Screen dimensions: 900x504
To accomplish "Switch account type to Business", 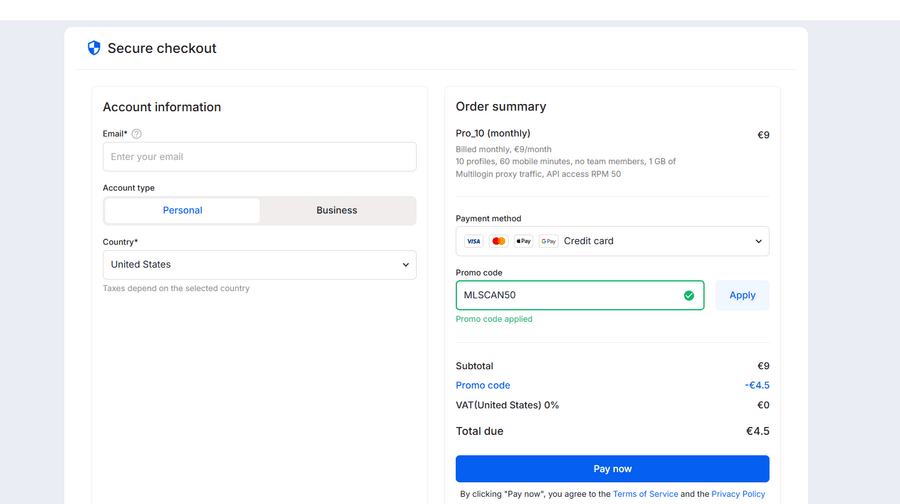I will (336, 210).
